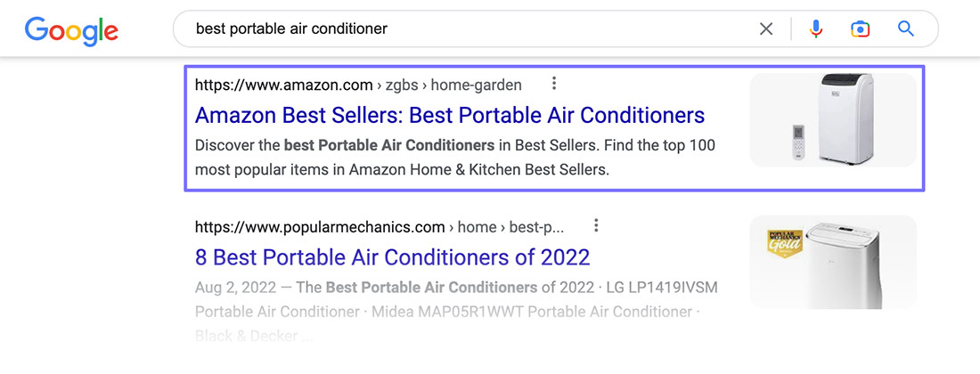Open '8 Best Portable Air Conditioners of 2022' link
Screen dimensions: 980x374
coord(393,256)
